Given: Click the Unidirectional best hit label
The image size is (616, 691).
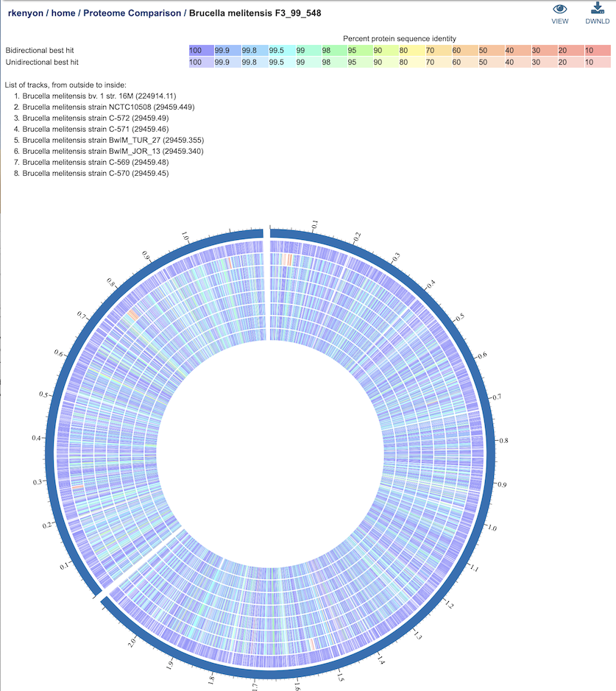Looking at the screenshot, I should 42,62.
